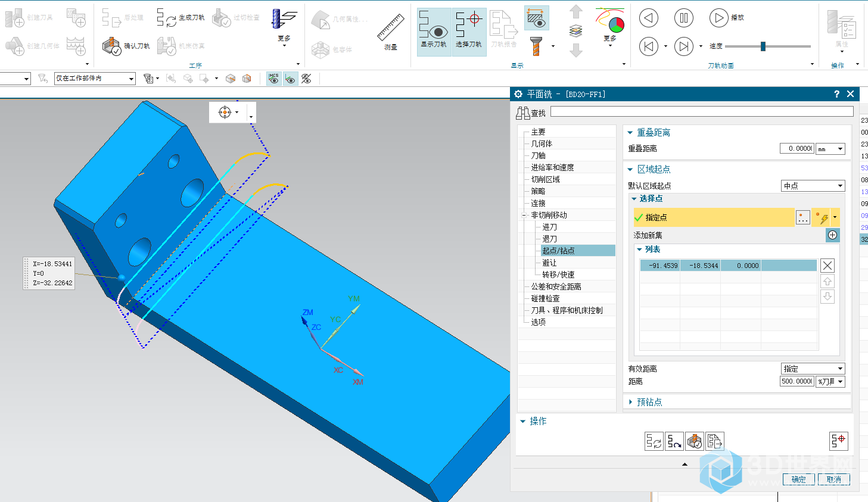Jump to the tool path end
The width and height of the screenshot is (868, 502).
click(x=684, y=46)
